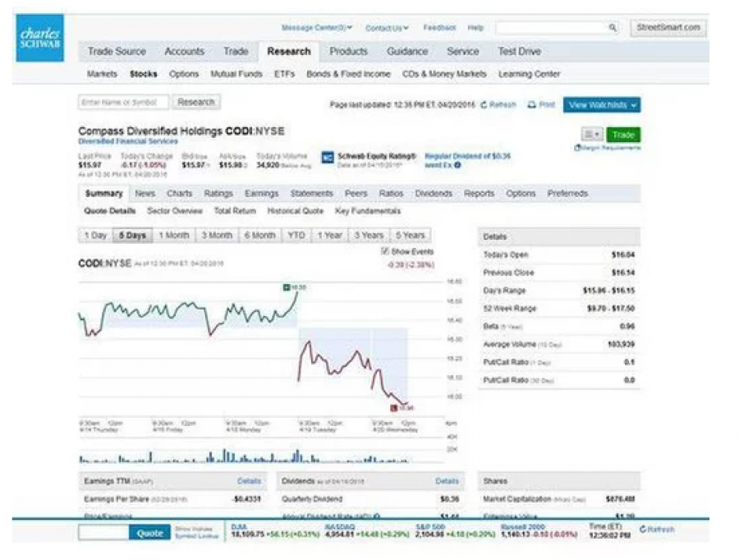The image size is (739, 560).
Task: Switch to the Dividends tab
Action: (x=433, y=194)
